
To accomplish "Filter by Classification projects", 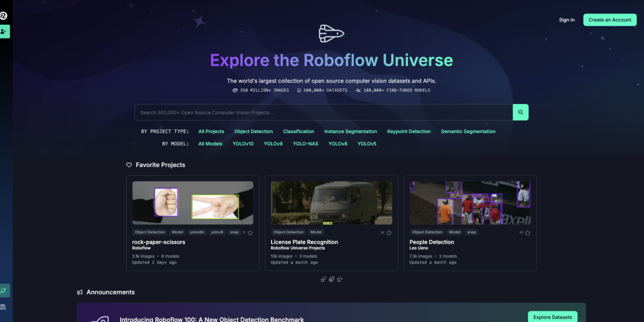I will (298, 131).
